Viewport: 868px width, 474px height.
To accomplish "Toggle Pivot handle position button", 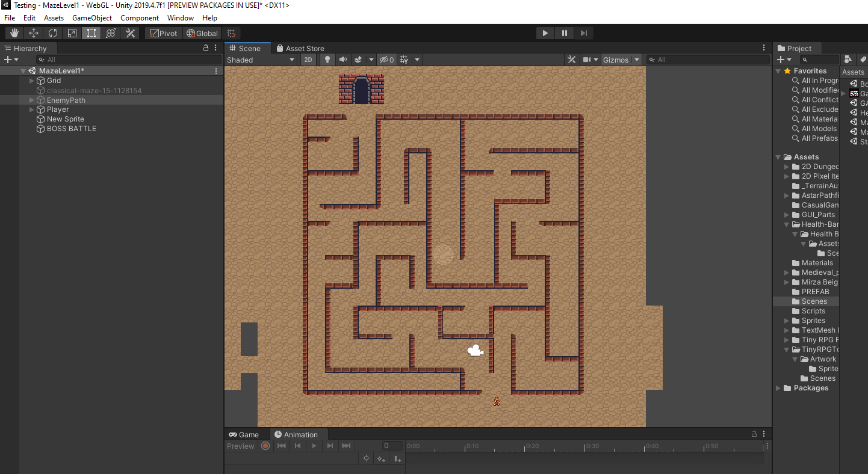I will (x=164, y=33).
